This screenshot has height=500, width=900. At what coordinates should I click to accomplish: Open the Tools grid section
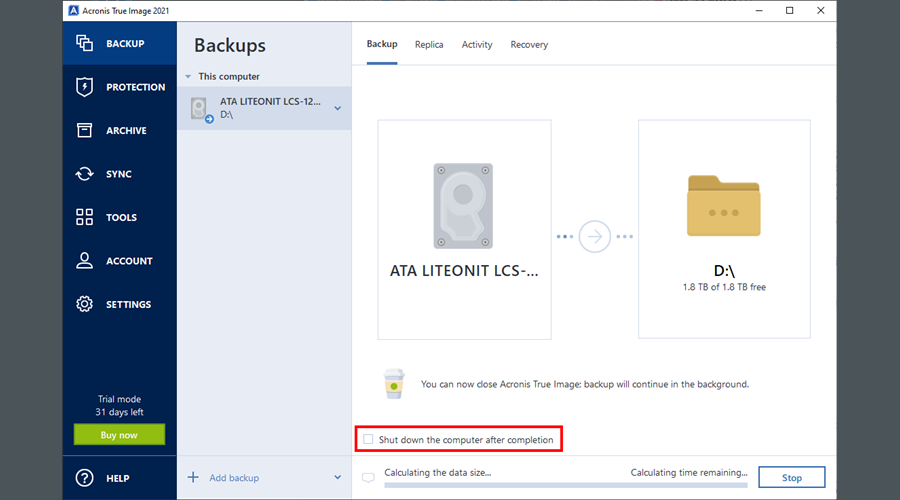click(x=118, y=217)
